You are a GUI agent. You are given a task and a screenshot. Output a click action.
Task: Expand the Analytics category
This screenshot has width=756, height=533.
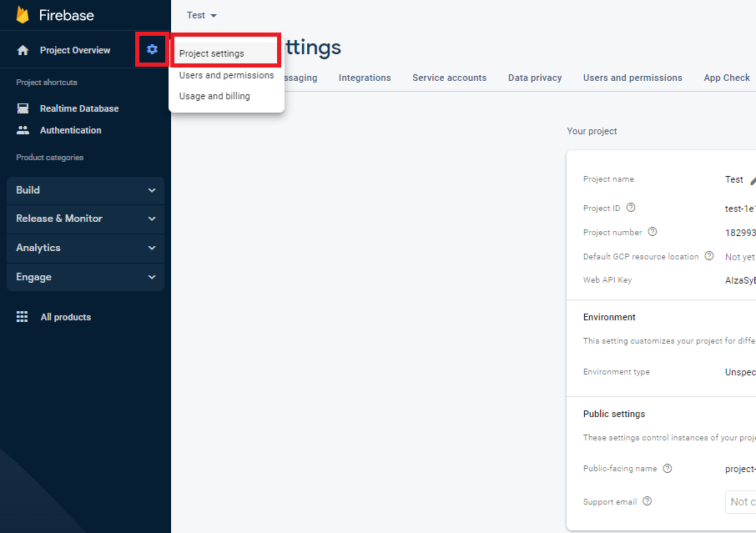click(85, 248)
